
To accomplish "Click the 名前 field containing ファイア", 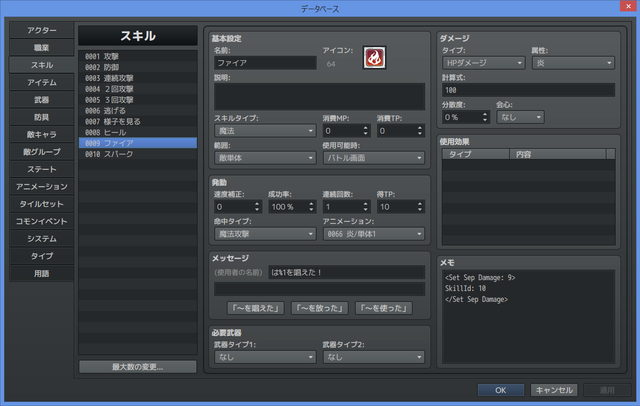I will click(265, 63).
